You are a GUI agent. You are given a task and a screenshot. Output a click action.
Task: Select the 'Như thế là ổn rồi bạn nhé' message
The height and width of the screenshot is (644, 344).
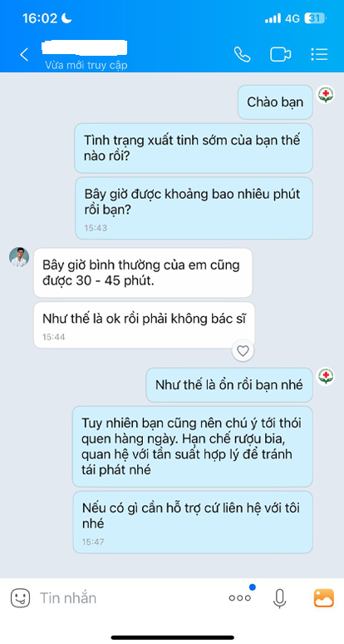[229, 385]
